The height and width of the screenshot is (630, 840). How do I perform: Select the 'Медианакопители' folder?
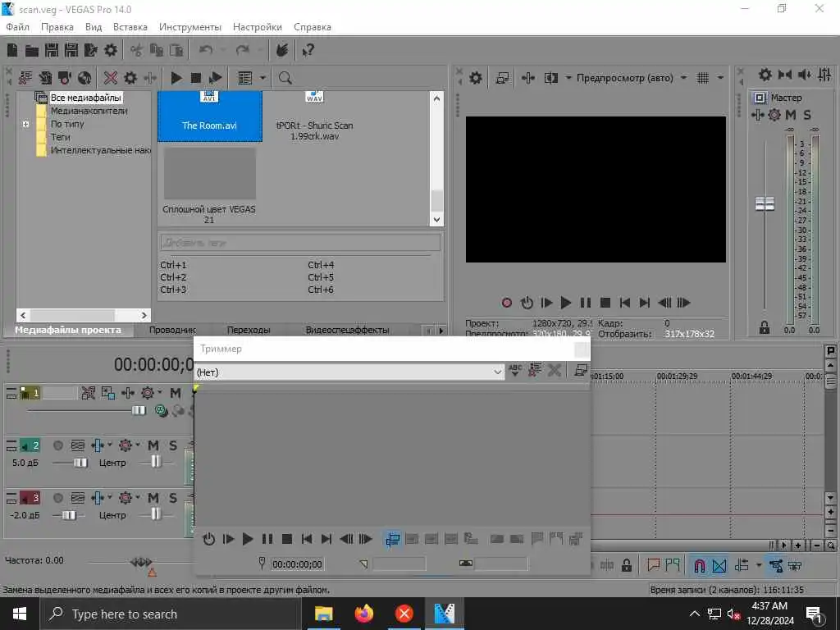tap(89, 111)
